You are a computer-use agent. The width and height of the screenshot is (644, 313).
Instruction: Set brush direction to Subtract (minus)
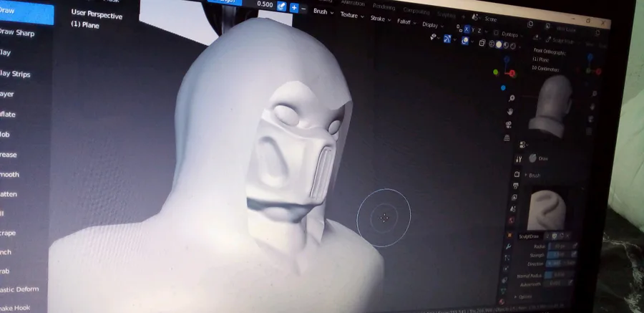(303, 9)
